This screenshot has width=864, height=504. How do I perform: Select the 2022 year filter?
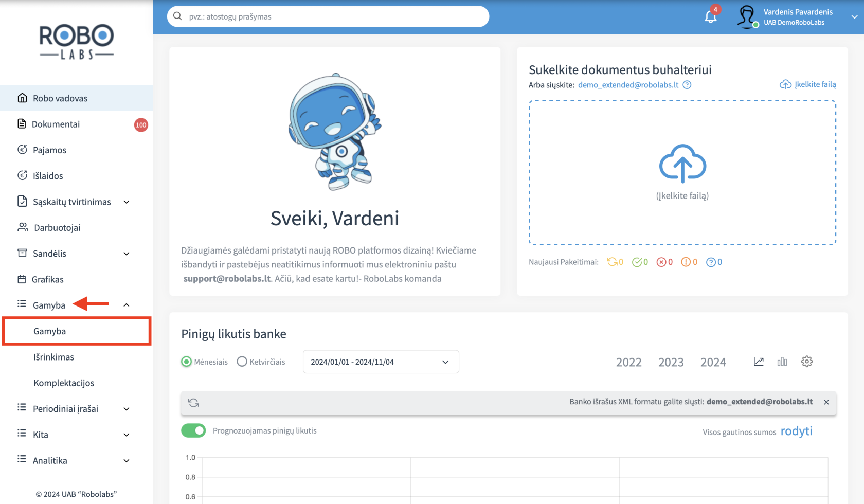628,362
